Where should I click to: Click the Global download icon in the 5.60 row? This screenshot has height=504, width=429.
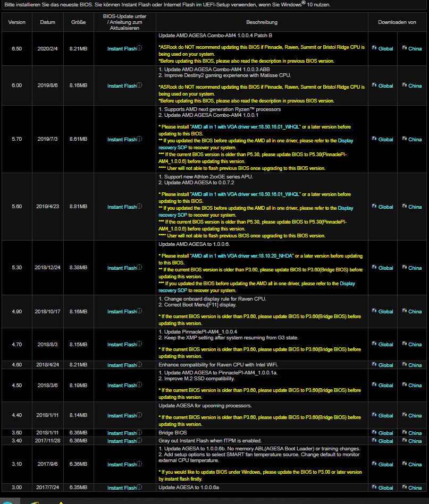[374, 206]
